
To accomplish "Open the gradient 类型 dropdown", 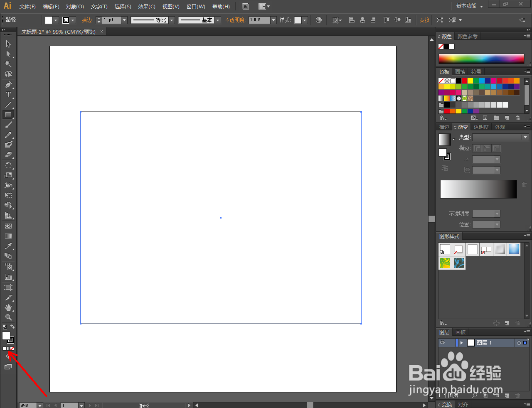I will tap(500, 138).
